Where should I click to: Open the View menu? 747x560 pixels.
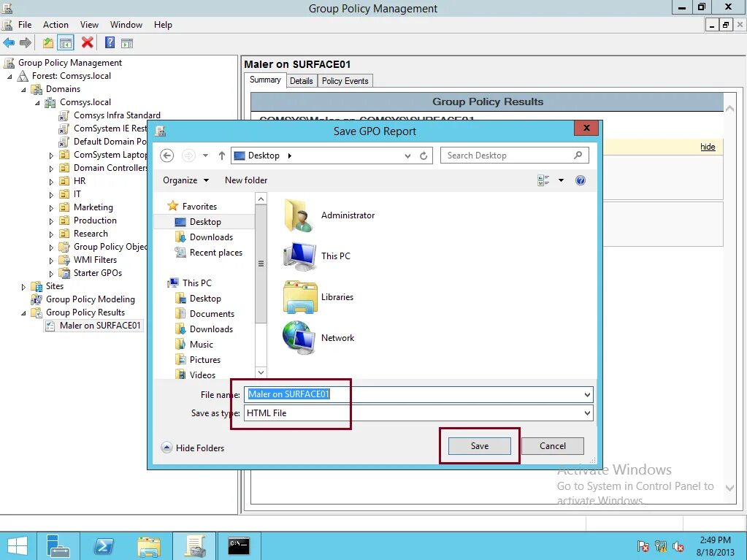click(x=89, y=25)
